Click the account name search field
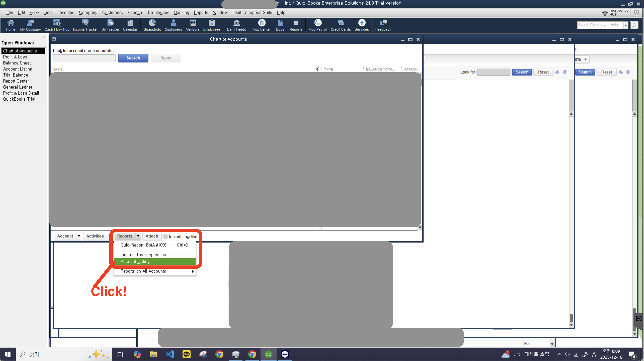Screen dimensions: 644x361 [84, 58]
